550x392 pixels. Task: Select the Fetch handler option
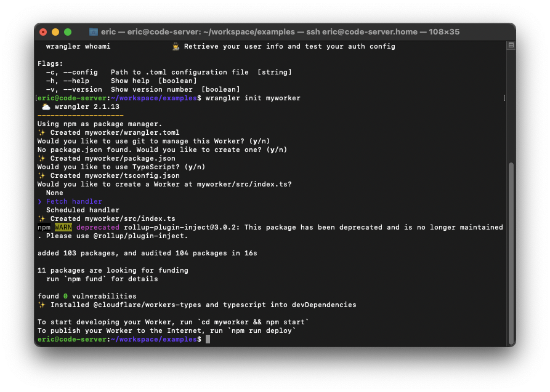tap(74, 201)
